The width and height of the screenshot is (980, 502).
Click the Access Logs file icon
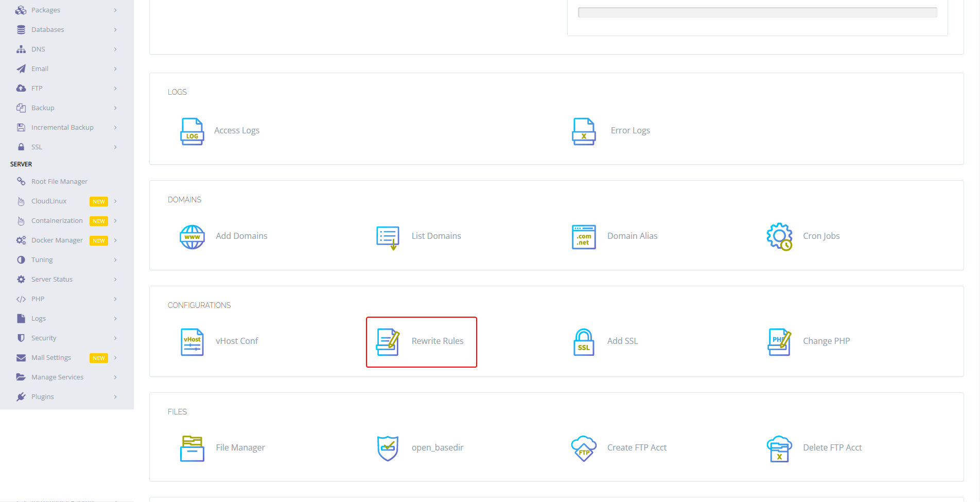pyautogui.click(x=192, y=131)
